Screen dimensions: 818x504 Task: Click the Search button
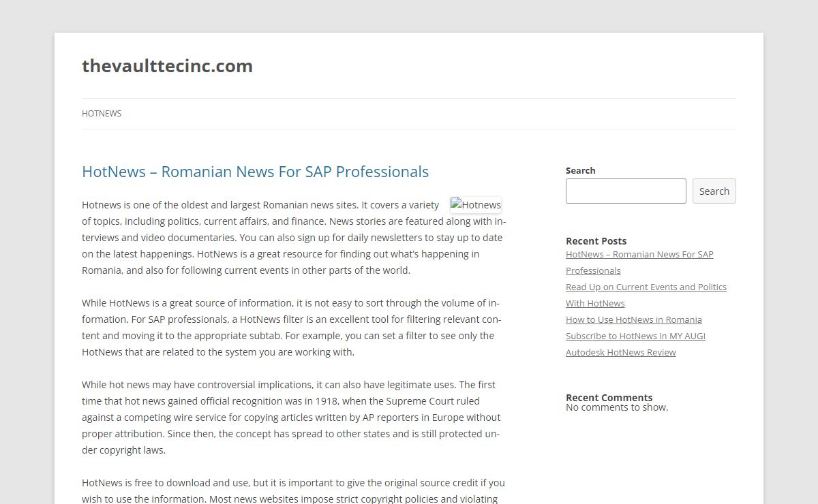pyautogui.click(x=714, y=191)
